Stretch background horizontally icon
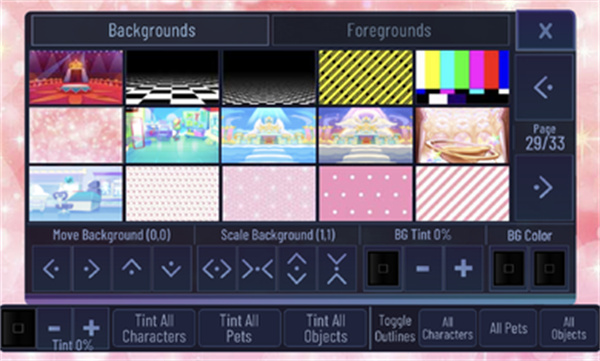The image size is (600, 361). point(217,269)
